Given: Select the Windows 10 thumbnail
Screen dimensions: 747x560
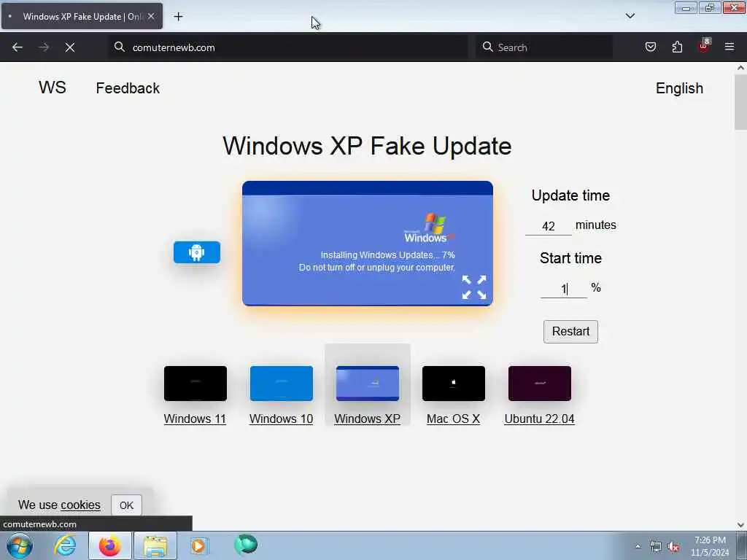Looking at the screenshot, I should (x=282, y=384).
